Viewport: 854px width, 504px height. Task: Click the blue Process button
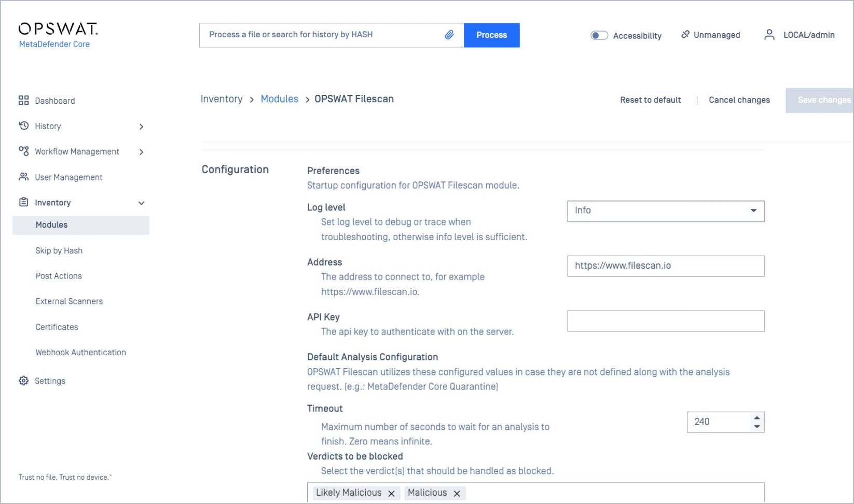[491, 35]
